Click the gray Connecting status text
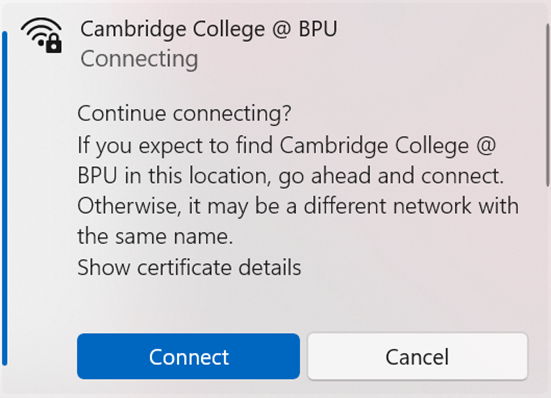Image resolution: width=551 pixels, height=398 pixels. [139, 58]
